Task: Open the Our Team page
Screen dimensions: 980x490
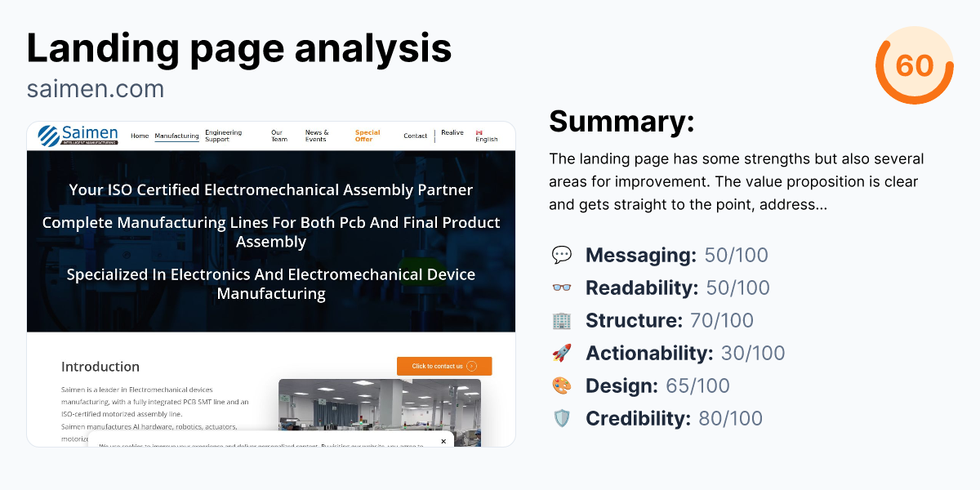Action: (278, 136)
